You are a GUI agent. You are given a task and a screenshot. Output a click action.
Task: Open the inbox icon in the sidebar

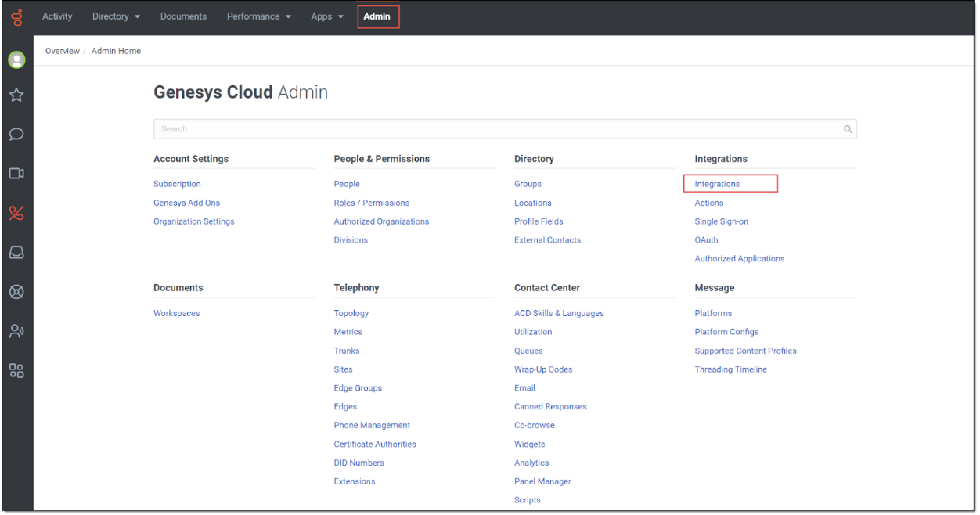click(x=16, y=252)
